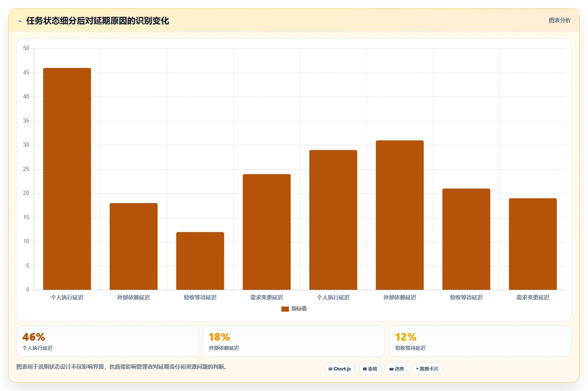Click the x-axis label under the 12 bar

[x=200, y=297]
